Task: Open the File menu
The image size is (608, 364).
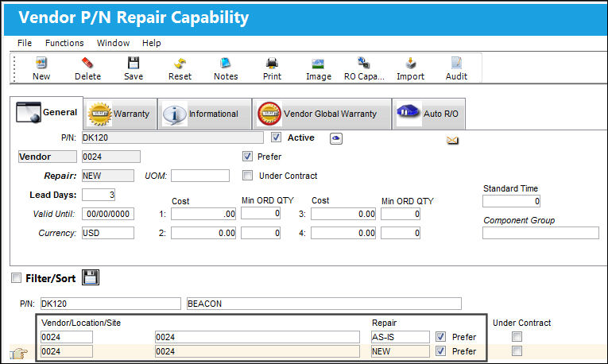Action: pos(25,43)
